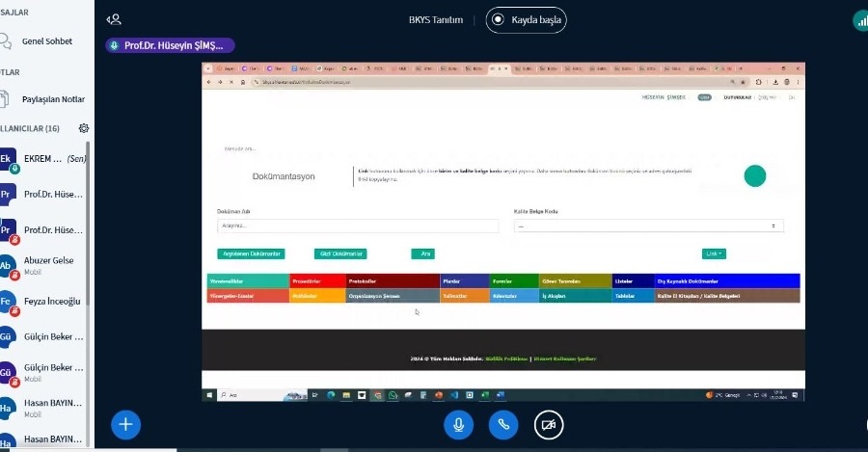Viewport: 868px width, 452px height.
Task: Open the blue plus actions menu
Action: click(x=125, y=424)
